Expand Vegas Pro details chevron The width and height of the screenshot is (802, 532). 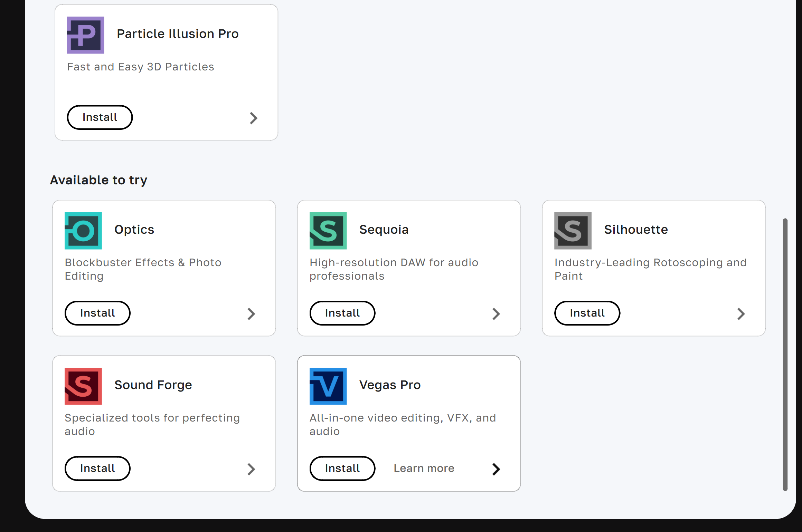click(496, 469)
